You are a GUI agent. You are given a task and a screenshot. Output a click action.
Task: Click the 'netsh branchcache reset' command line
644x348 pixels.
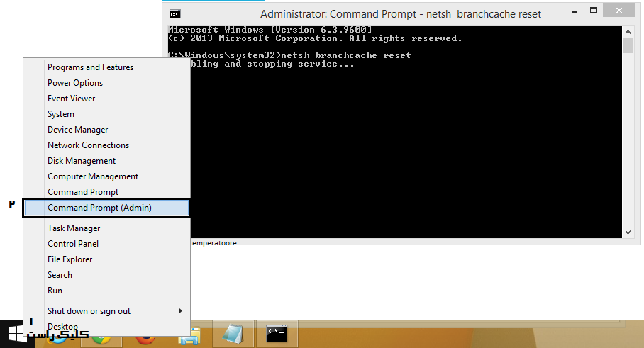coord(289,55)
